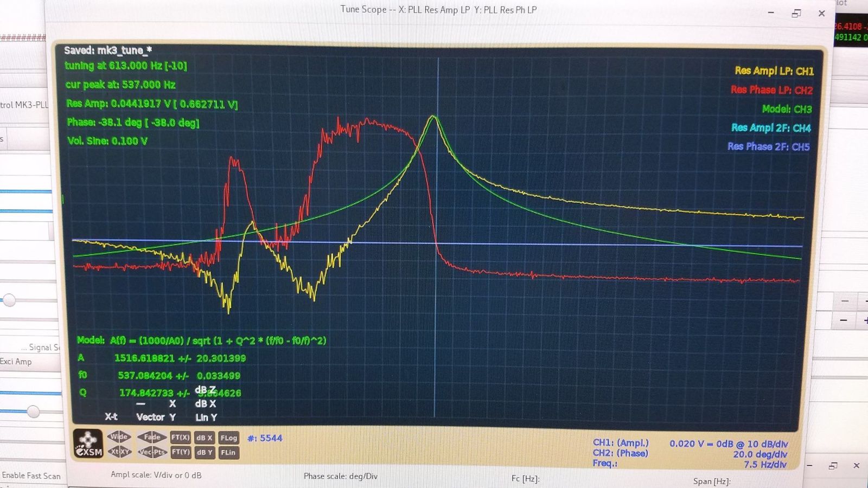Select the FLog frequency scale button
Viewport: 868px width, 488px height.
click(x=228, y=438)
